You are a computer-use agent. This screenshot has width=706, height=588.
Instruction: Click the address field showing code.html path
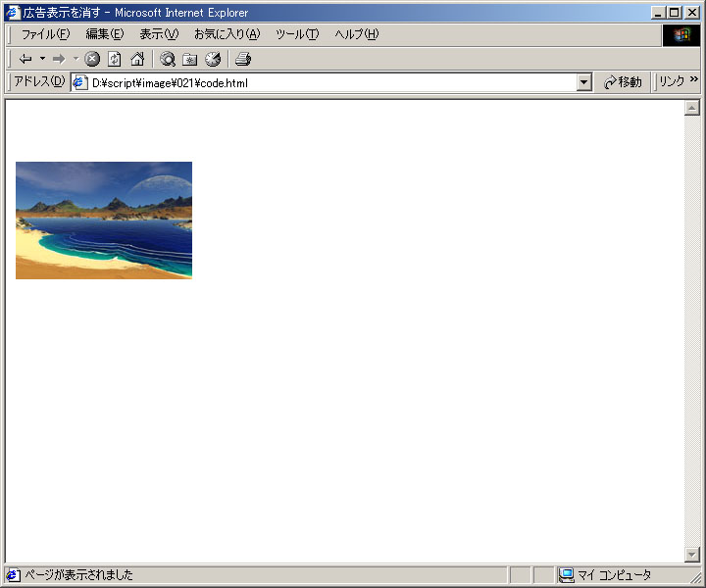pos(332,82)
